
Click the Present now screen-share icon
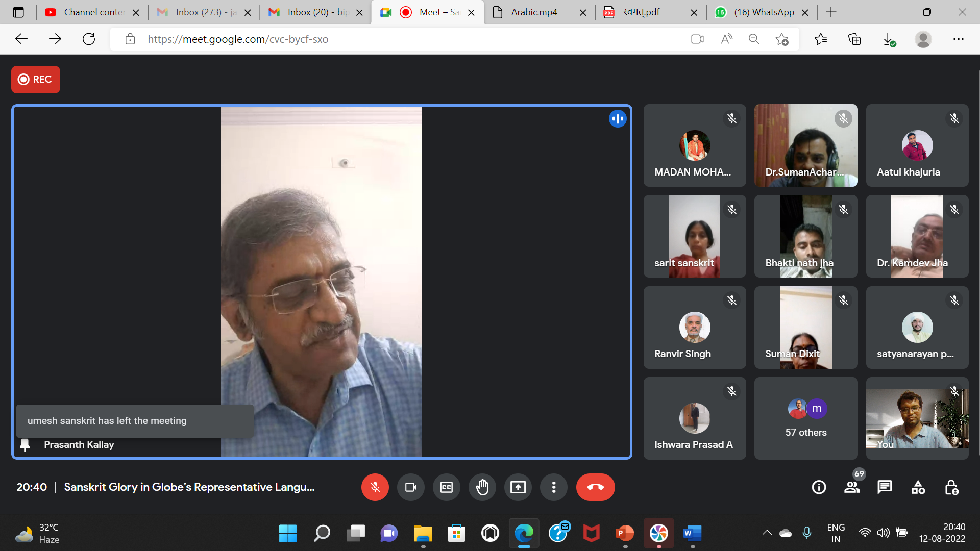click(x=518, y=487)
